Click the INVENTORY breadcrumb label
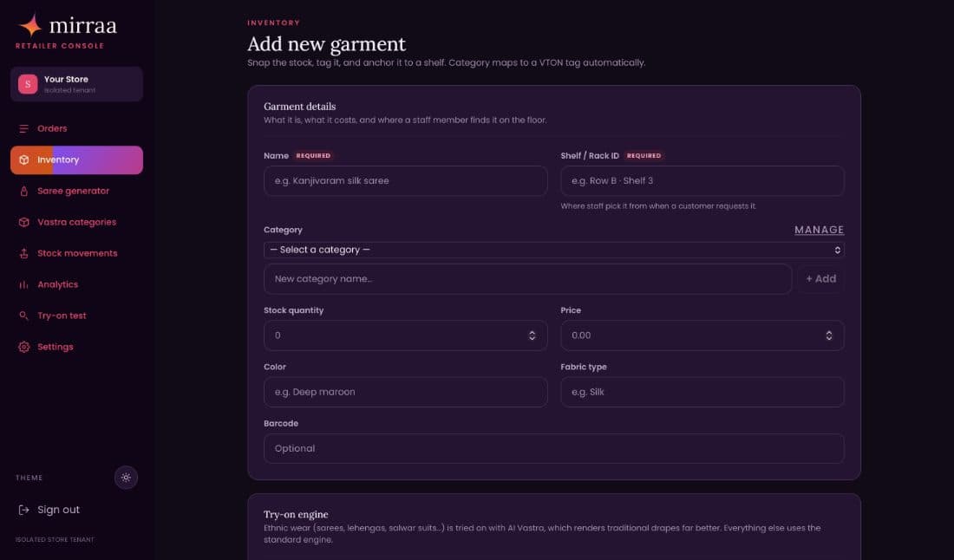This screenshot has height=560, width=954. (x=273, y=23)
